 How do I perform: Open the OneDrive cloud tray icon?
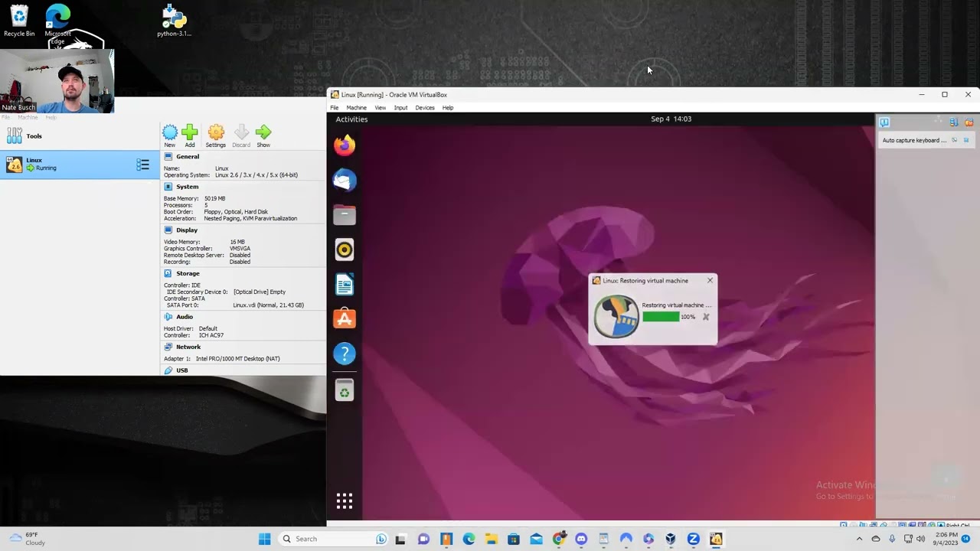pyautogui.click(x=876, y=539)
